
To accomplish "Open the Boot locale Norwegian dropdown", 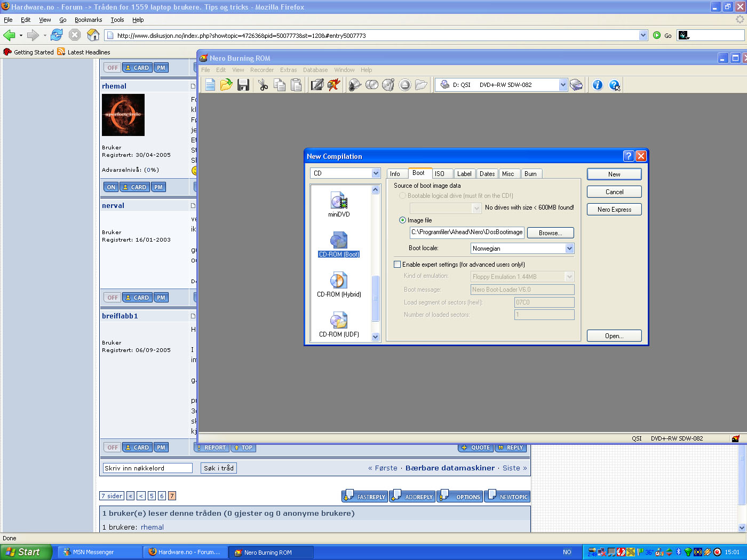I will (569, 249).
